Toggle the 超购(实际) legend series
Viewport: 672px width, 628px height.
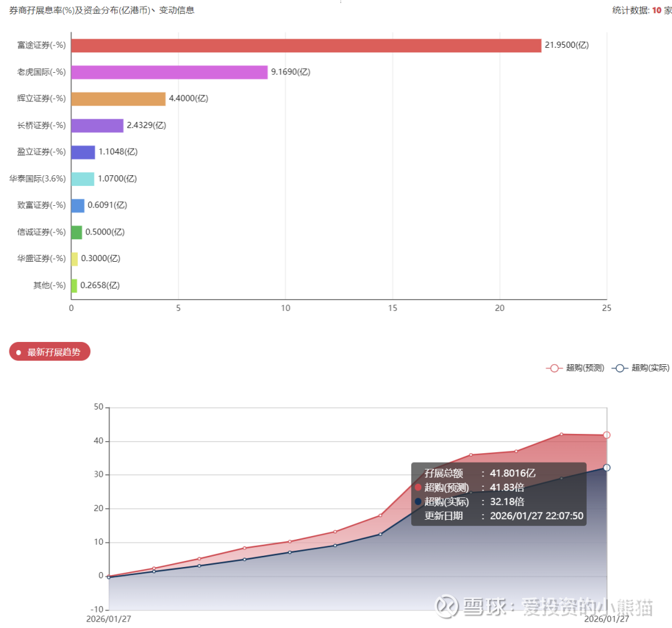point(640,368)
